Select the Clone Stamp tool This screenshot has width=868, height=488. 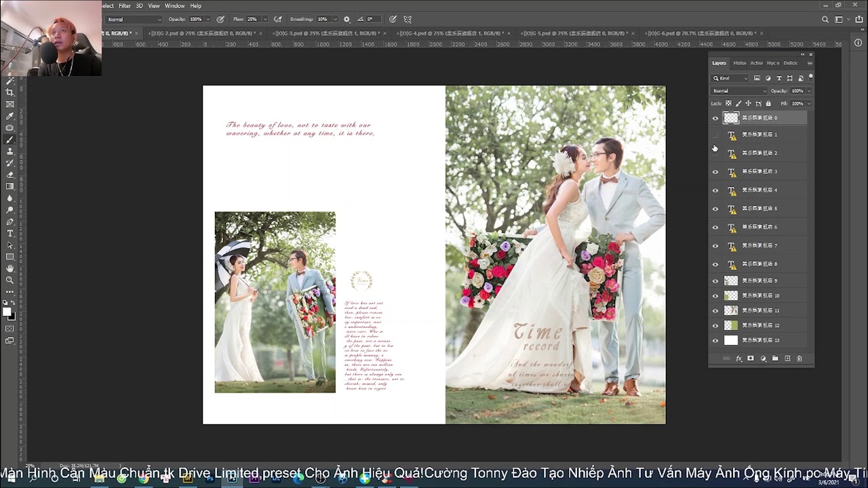[9, 151]
